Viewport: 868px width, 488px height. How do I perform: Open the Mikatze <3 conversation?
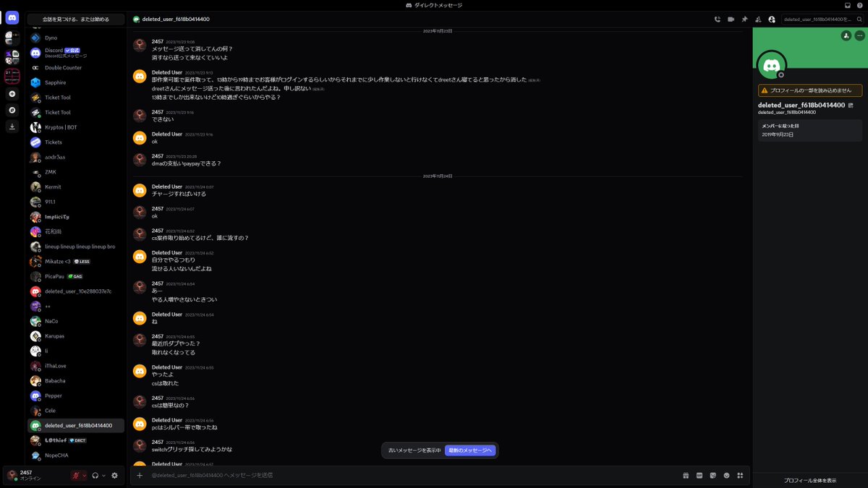(76, 262)
